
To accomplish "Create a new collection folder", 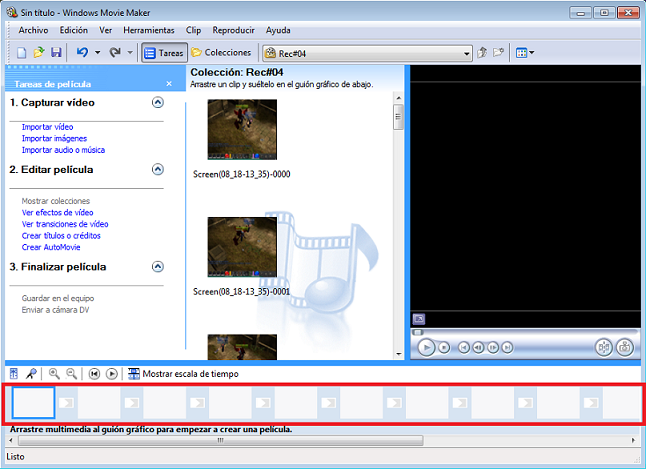I will click(499, 52).
